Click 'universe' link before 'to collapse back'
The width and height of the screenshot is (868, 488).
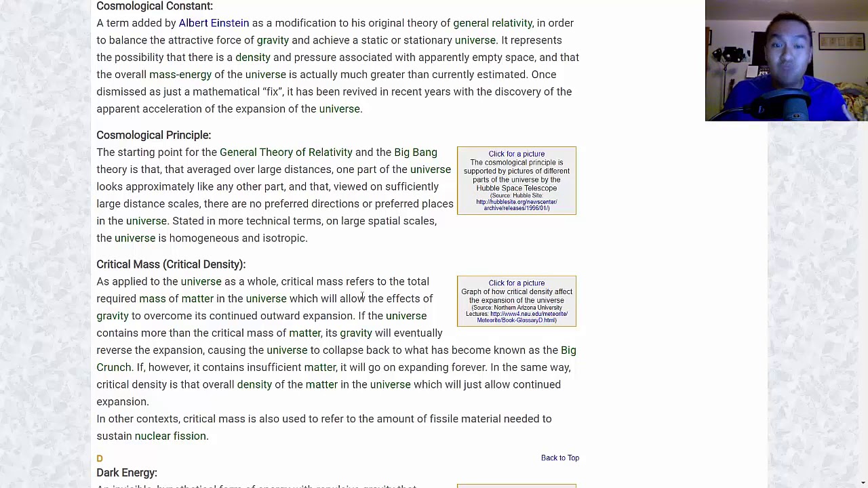pos(287,350)
